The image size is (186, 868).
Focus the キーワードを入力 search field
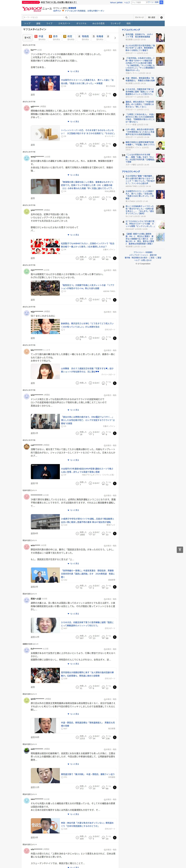44,18
